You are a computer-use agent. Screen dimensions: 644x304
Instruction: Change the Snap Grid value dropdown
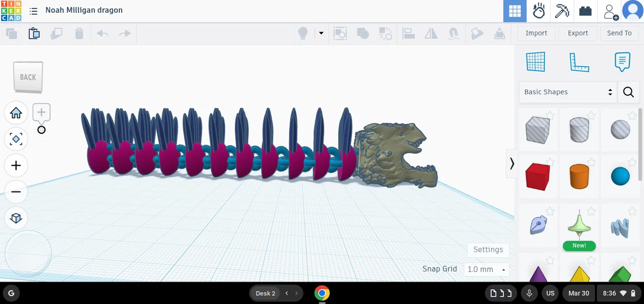(486, 269)
